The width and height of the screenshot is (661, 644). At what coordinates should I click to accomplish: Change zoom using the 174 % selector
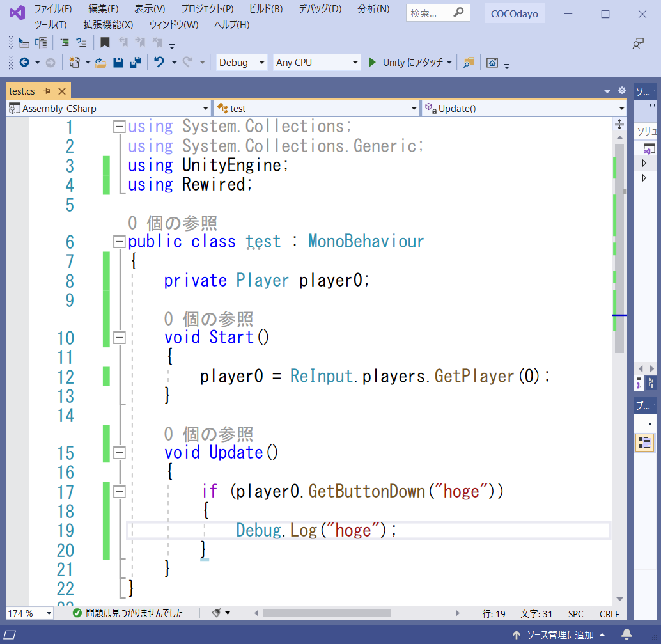29,613
